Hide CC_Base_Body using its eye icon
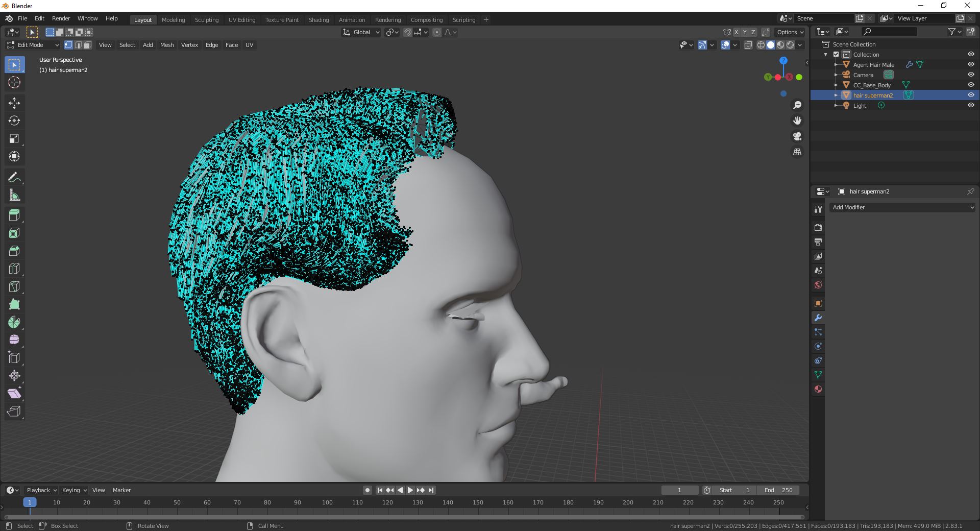980x531 pixels. coord(971,85)
